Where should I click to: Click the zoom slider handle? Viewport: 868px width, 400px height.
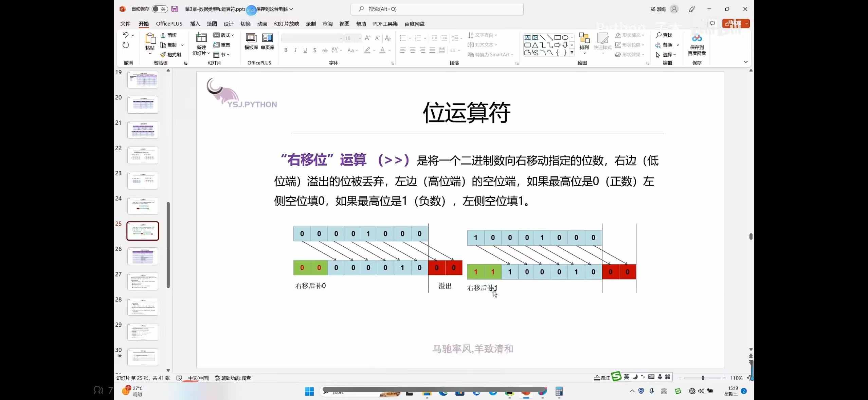coord(703,378)
